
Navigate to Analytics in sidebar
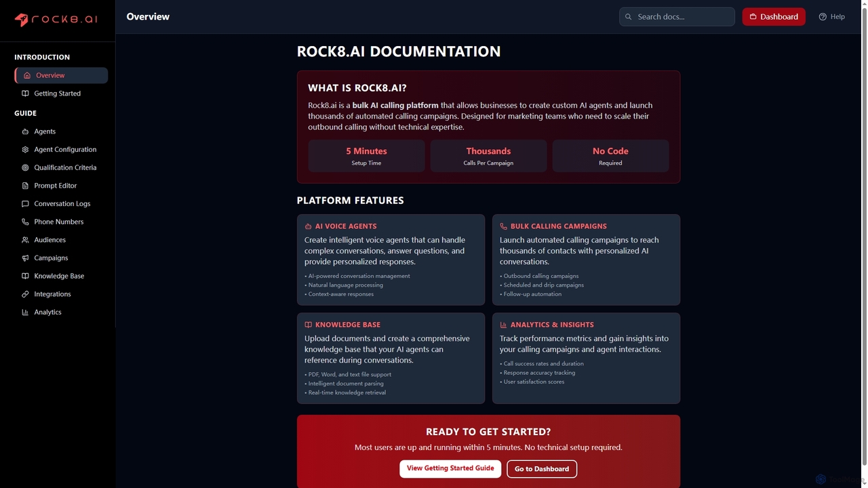click(x=61, y=312)
